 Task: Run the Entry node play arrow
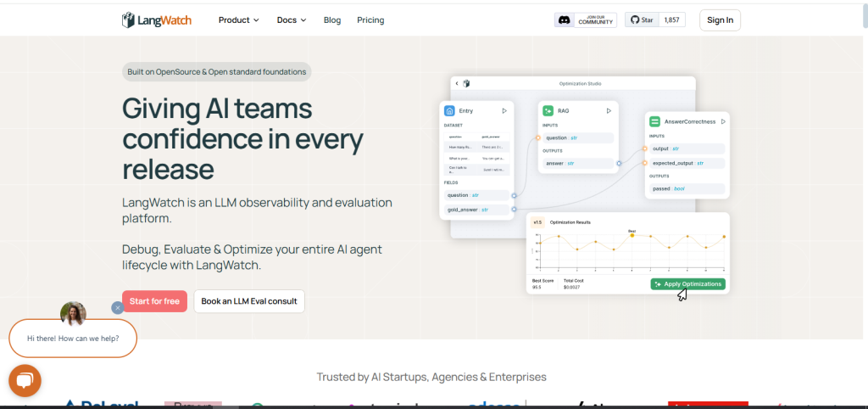(504, 111)
